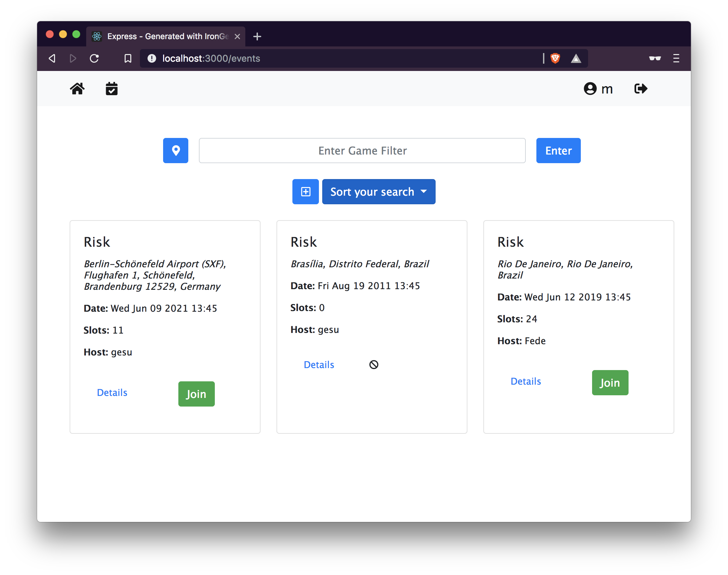The width and height of the screenshot is (728, 575).
Task: Click the Host: Fede text
Action: coord(522,341)
